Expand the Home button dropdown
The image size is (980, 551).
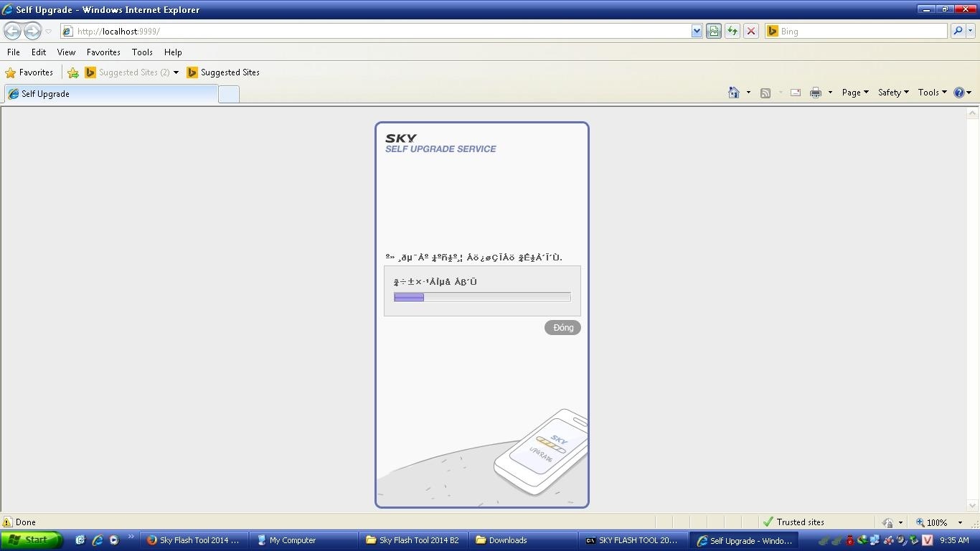[x=748, y=93]
